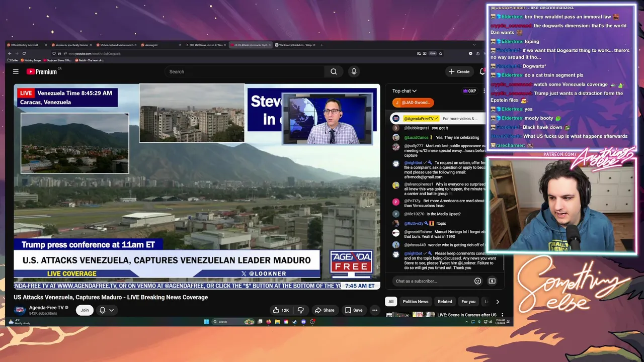Switch to US has captured Maduro tab
Screen dimensions: 644x362
click(x=117, y=45)
